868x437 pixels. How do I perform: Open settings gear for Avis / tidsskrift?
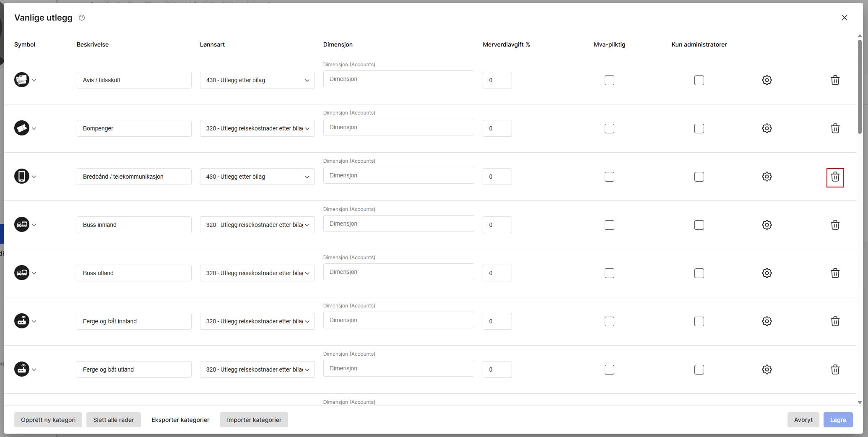(x=767, y=80)
